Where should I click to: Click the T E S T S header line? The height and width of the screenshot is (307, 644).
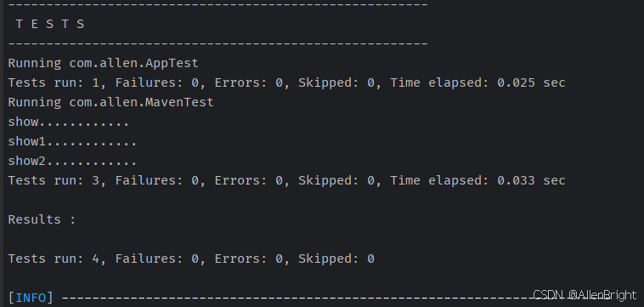tap(50, 25)
